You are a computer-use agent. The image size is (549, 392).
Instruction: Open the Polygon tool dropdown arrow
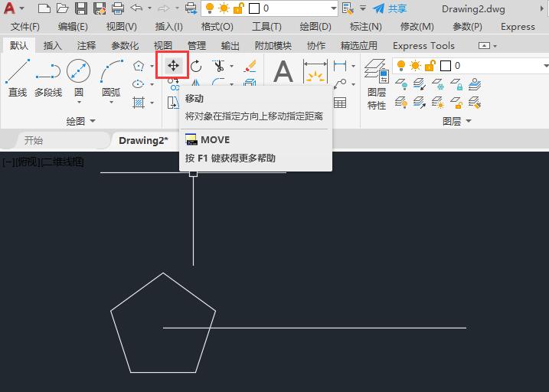(x=152, y=66)
